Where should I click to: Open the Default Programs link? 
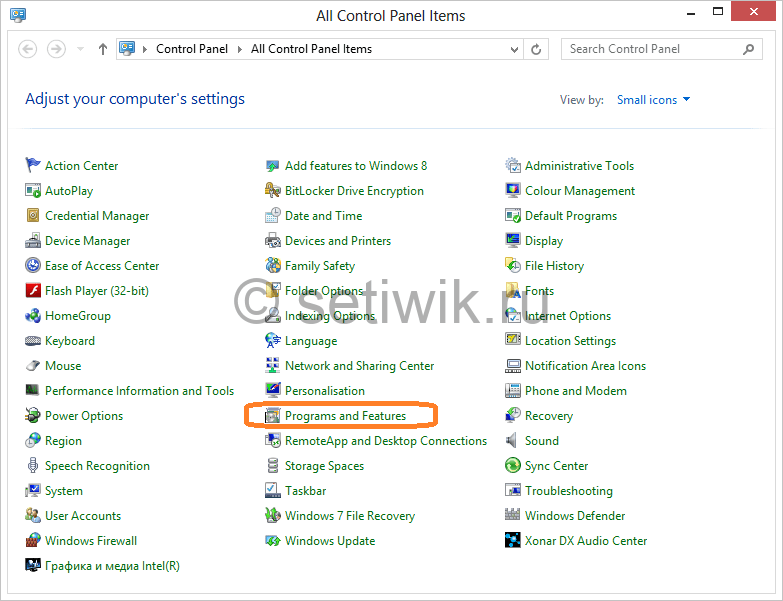571,216
